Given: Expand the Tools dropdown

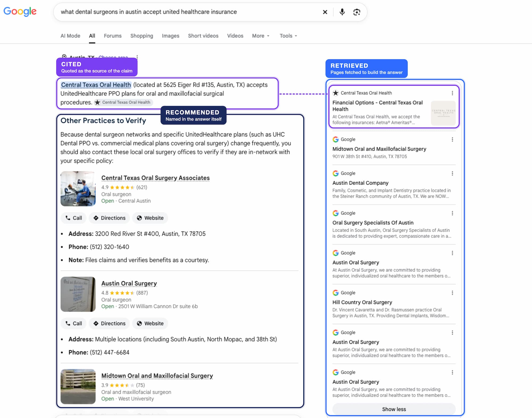Looking at the screenshot, I should [x=288, y=36].
